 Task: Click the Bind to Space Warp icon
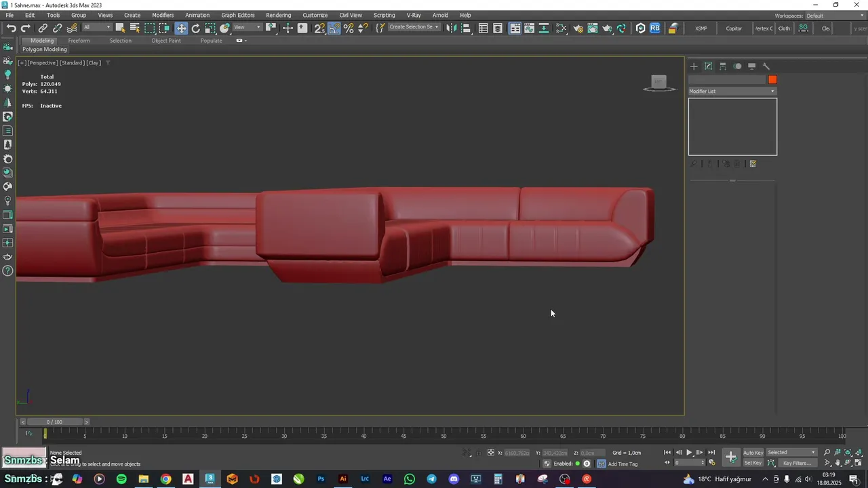[72, 28]
